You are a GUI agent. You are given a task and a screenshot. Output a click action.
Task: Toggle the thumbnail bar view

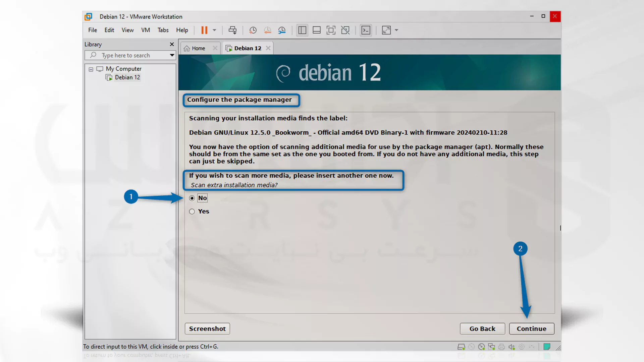(x=317, y=30)
